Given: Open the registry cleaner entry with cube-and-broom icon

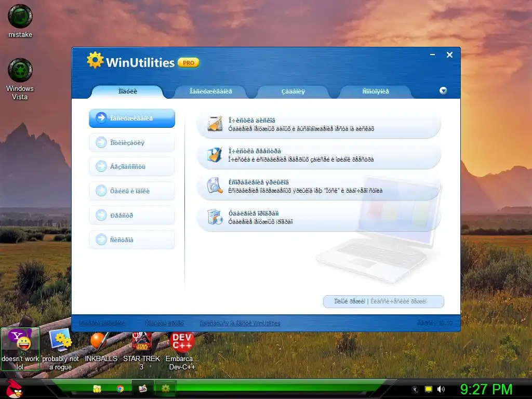Looking at the screenshot, I should click(x=318, y=155).
